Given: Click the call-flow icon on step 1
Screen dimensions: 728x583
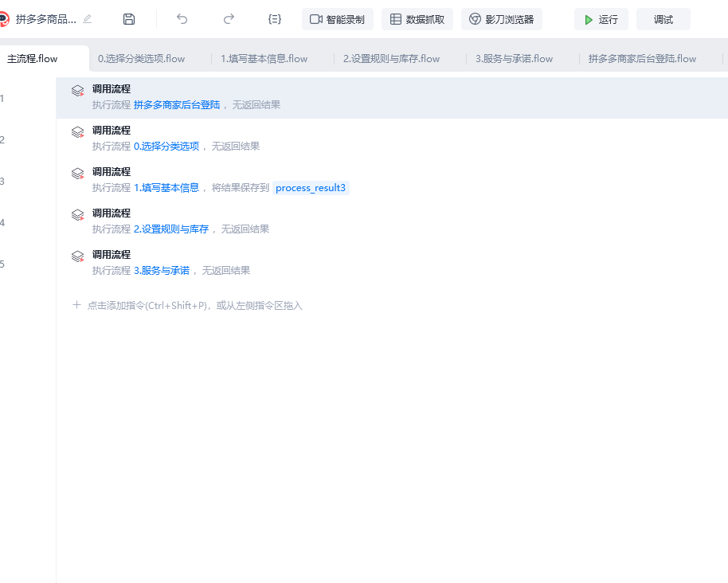Looking at the screenshot, I should point(77,91).
